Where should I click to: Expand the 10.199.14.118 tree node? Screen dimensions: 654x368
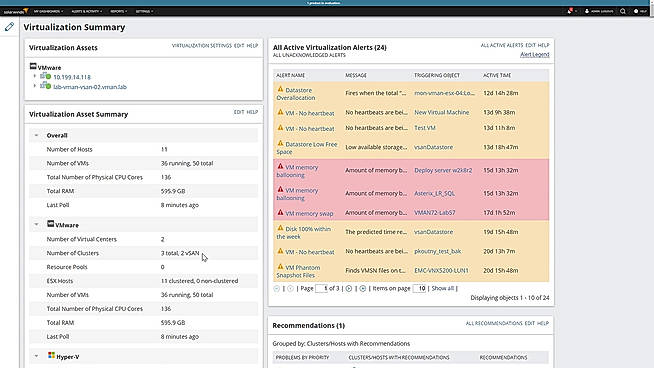(x=35, y=76)
